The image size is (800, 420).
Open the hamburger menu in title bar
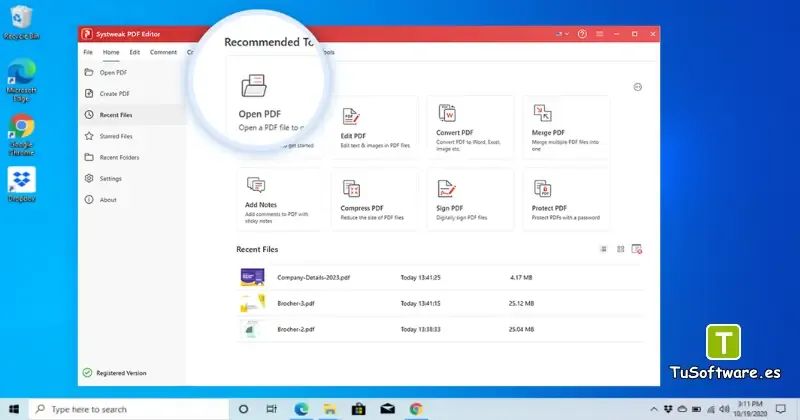[x=599, y=34]
